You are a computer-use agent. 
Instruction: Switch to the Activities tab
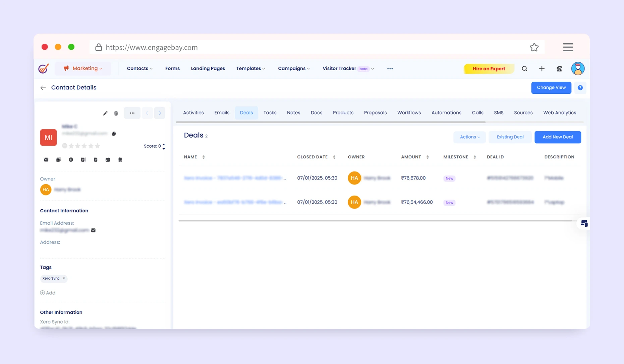193,113
